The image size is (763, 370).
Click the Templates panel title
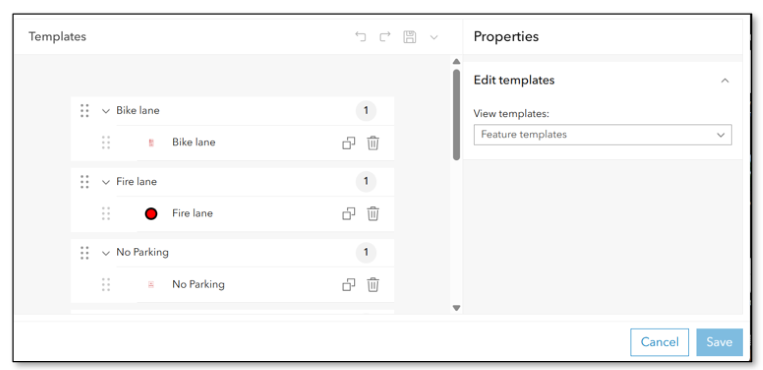(x=57, y=37)
